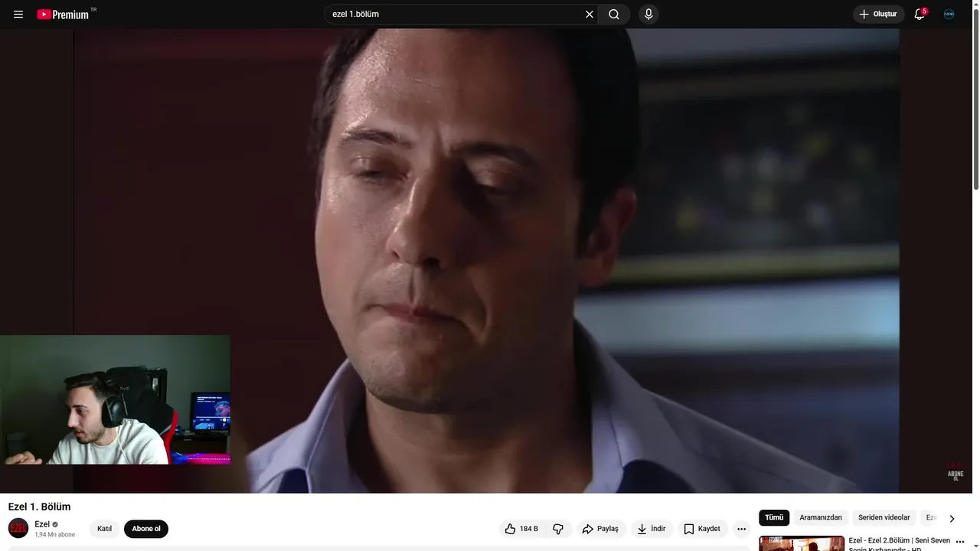Start voice search with microphone
Viewport: 980px width, 551px height.
[648, 15]
